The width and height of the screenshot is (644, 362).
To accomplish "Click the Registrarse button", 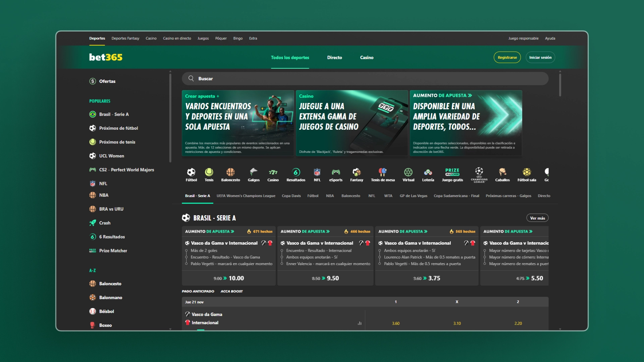I will click(507, 57).
